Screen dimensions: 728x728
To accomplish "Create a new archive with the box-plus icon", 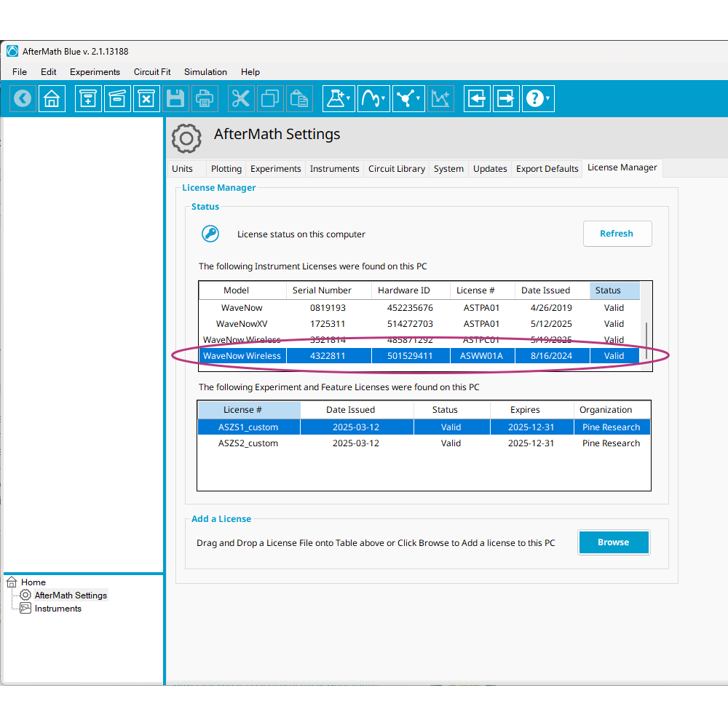I will tap(88, 98).
